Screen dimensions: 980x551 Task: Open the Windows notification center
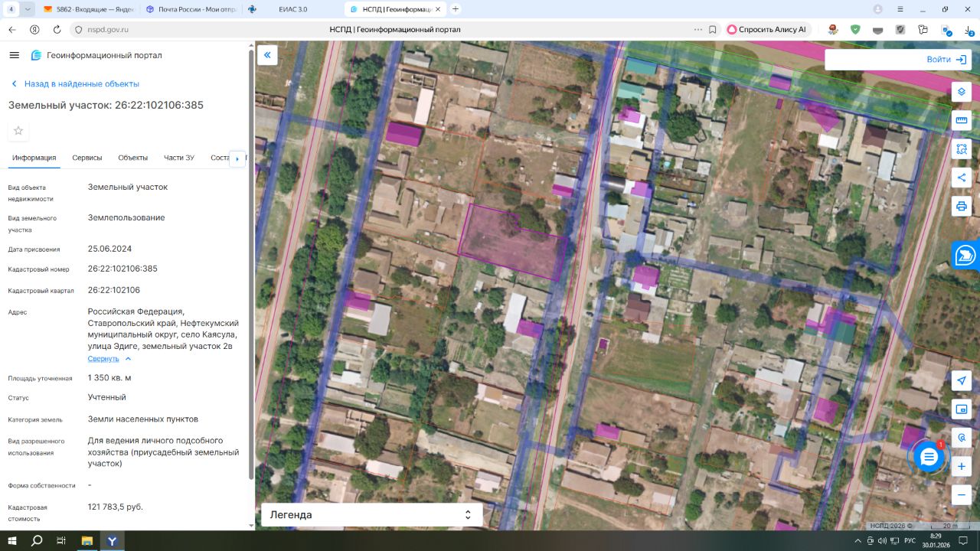pyautogui.click(x=962, y=540)
